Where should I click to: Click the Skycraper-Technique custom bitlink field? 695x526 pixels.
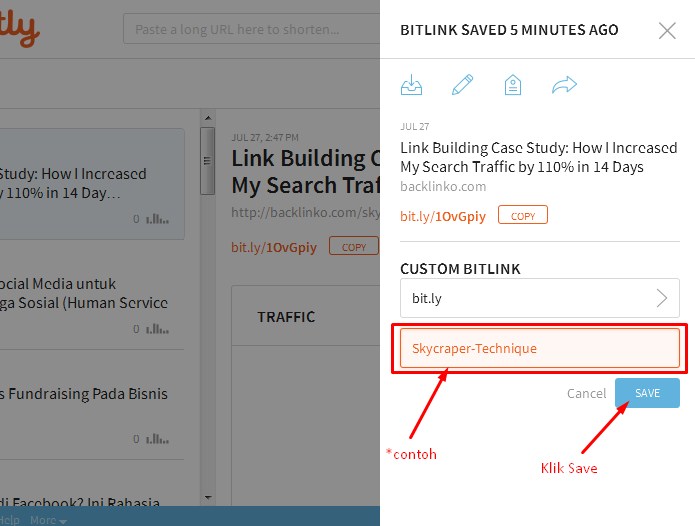[539, 348]
